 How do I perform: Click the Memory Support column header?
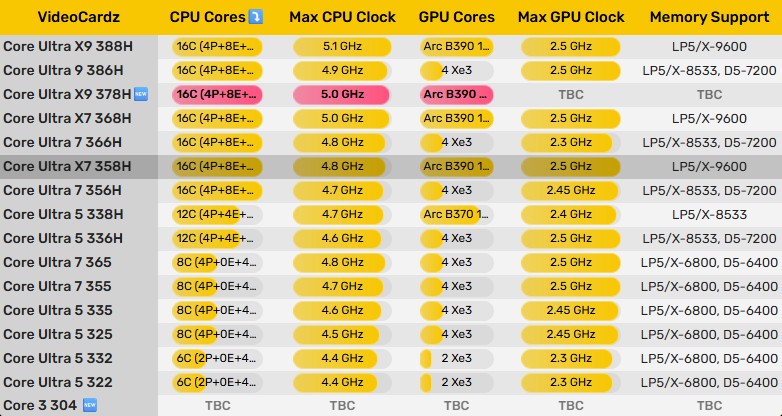pos(709,17)
